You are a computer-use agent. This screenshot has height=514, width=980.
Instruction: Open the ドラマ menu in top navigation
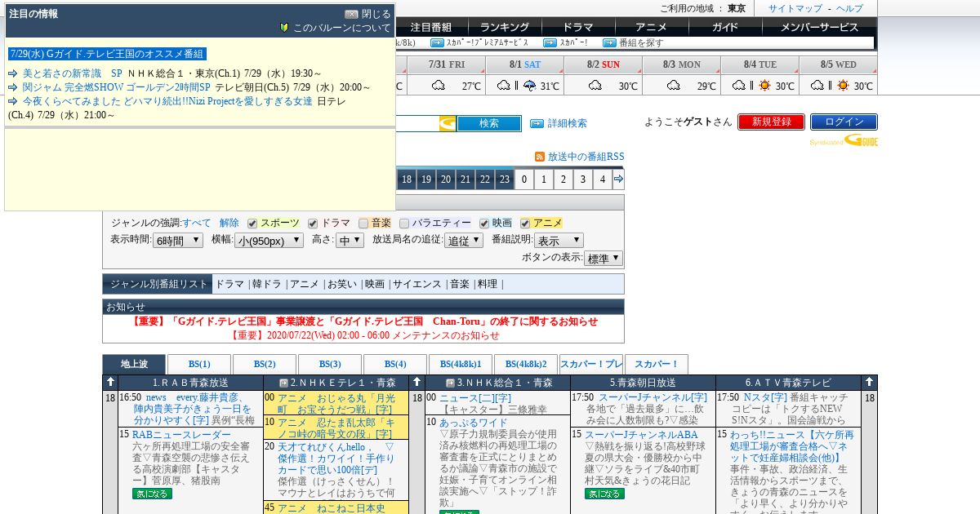[578, 27]
